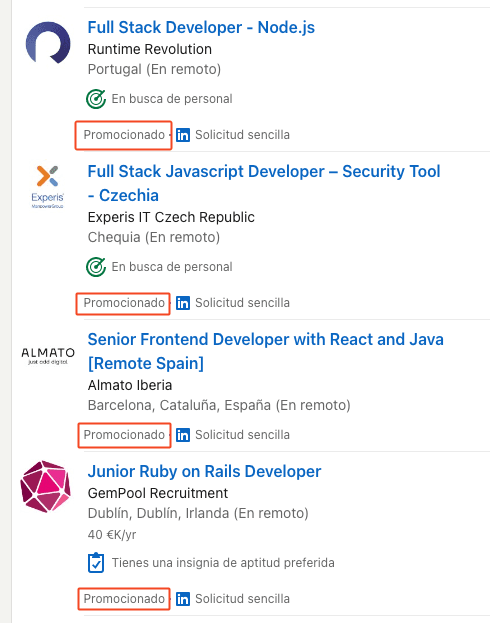Click the Portugal (En remoto) location text
The width and height of the screenshot is (490, 623).
click(x=154, y=70)
